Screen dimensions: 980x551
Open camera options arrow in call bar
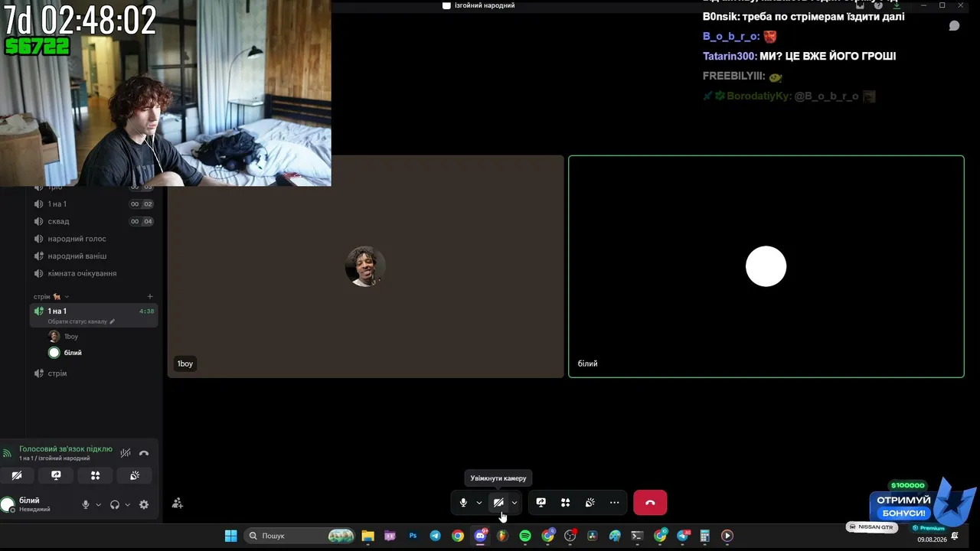(x=514, y=503)
